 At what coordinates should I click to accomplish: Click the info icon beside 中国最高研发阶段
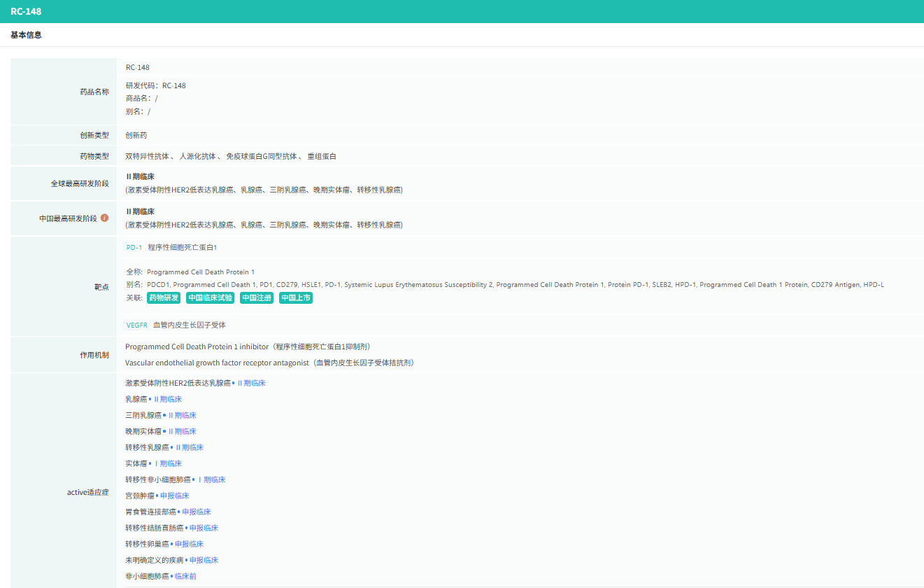[x=105, y=218]
